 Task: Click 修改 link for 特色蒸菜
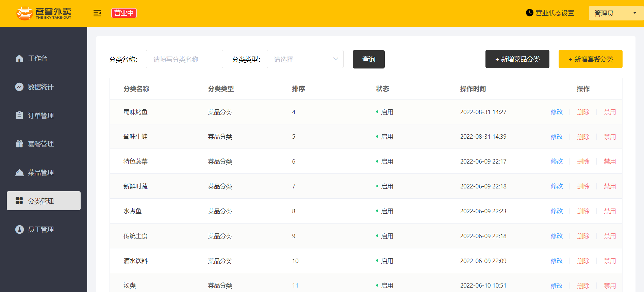tap(557, 162)
